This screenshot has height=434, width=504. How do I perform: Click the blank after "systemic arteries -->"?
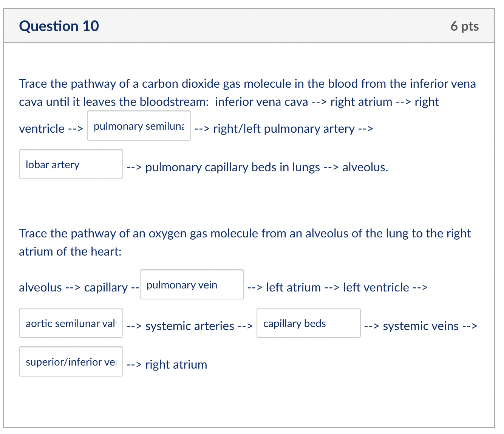(308, 323)
